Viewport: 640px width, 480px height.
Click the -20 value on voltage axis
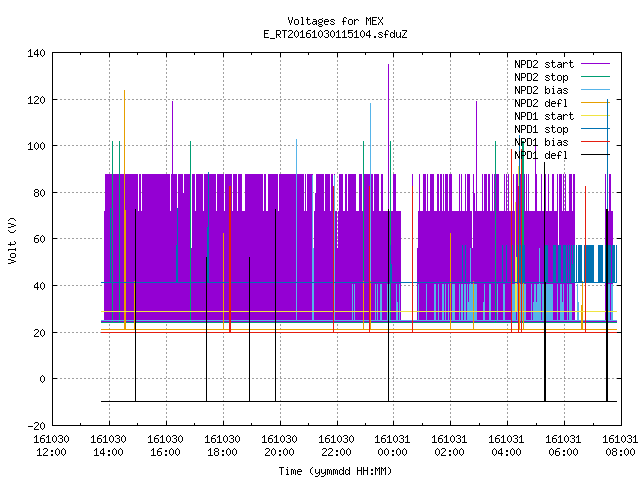click(x=36, y=426)
